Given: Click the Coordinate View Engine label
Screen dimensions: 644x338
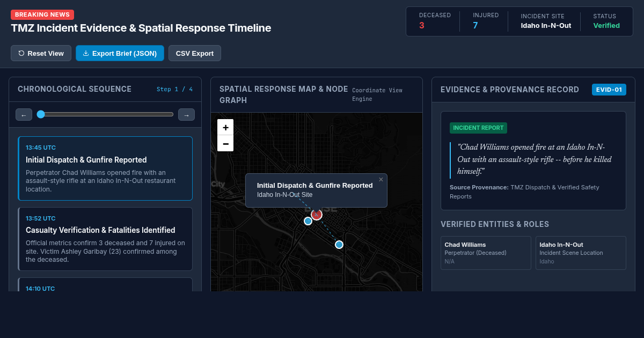Looking at the screenshot, I should pos(377,94).
